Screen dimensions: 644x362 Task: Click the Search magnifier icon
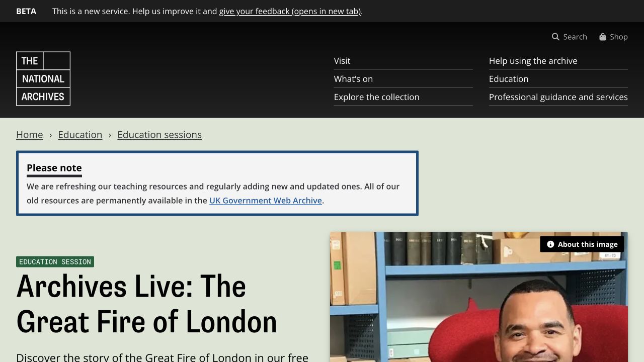555,37
